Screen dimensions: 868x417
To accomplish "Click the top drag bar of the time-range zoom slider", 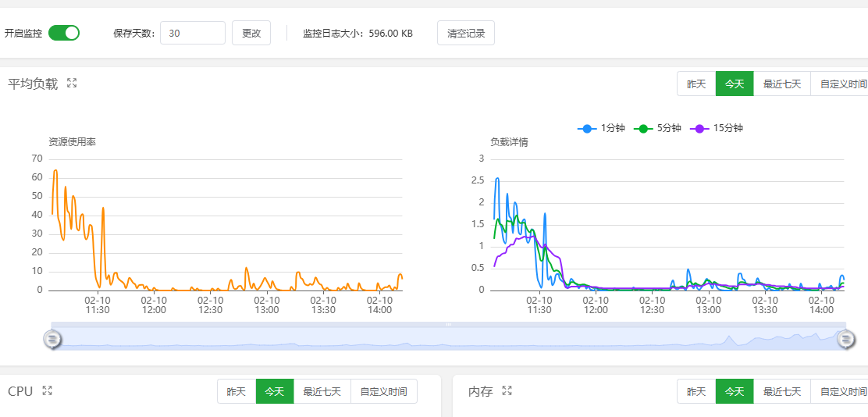I will pos(448,325).
